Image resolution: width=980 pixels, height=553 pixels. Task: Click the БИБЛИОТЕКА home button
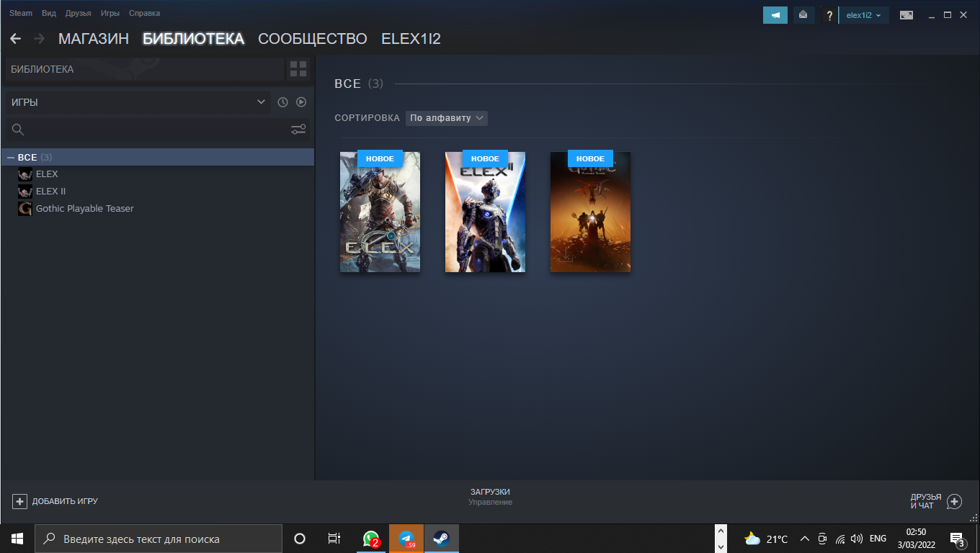click(x=145, y=69)
